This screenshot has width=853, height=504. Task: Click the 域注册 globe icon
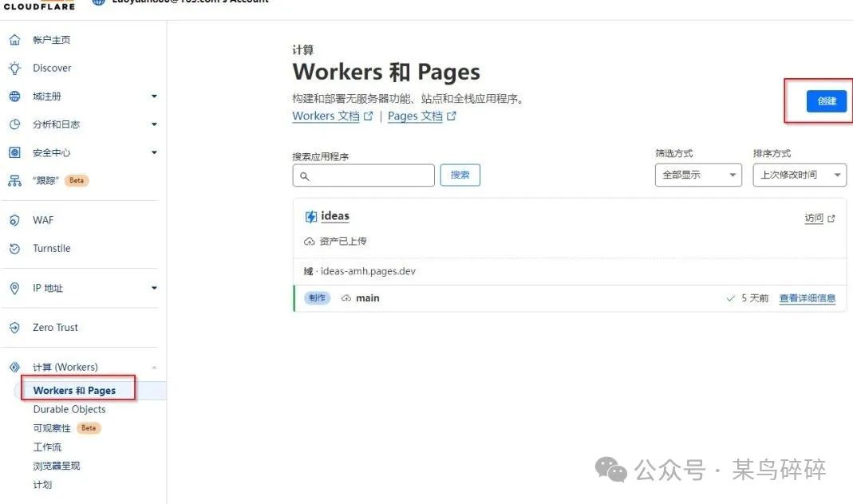point(14,96)
